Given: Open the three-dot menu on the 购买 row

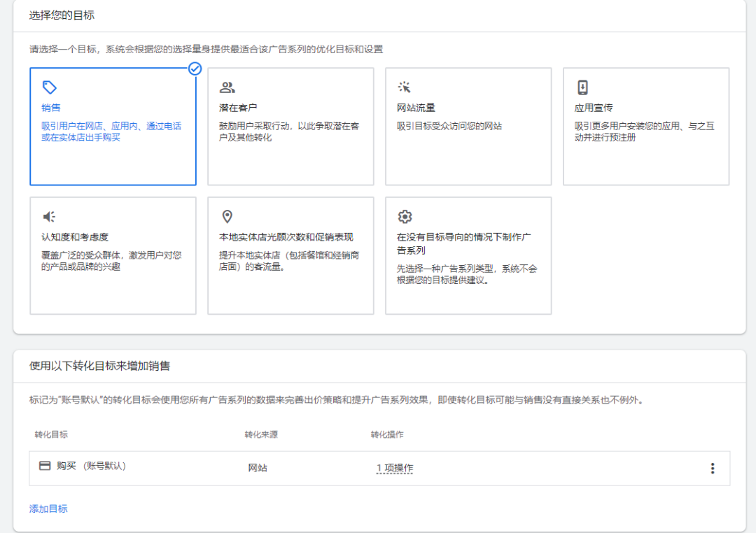Looking at the screenshot, I should pos(712,469).
